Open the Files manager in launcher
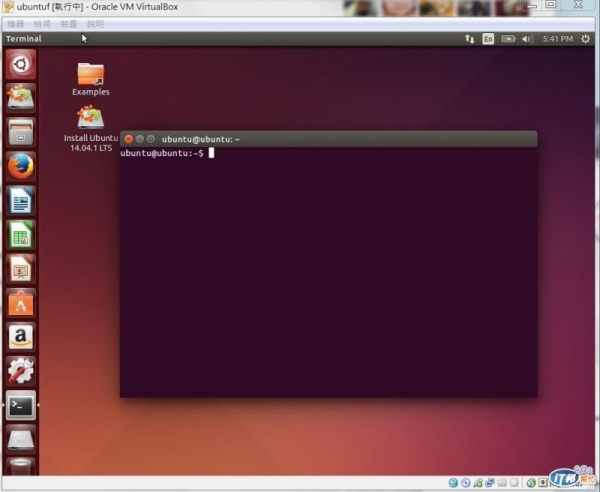 click(21, 132)
